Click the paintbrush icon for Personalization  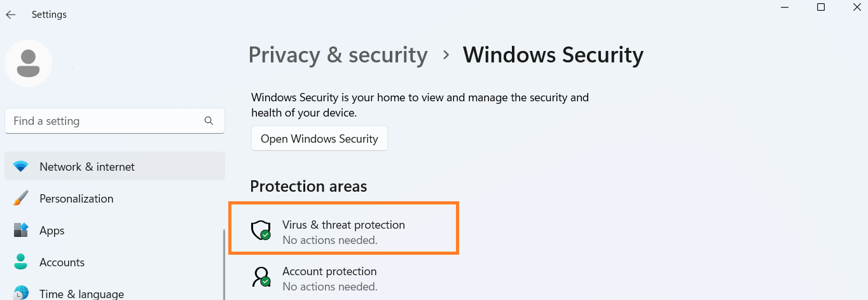point(21,199)
